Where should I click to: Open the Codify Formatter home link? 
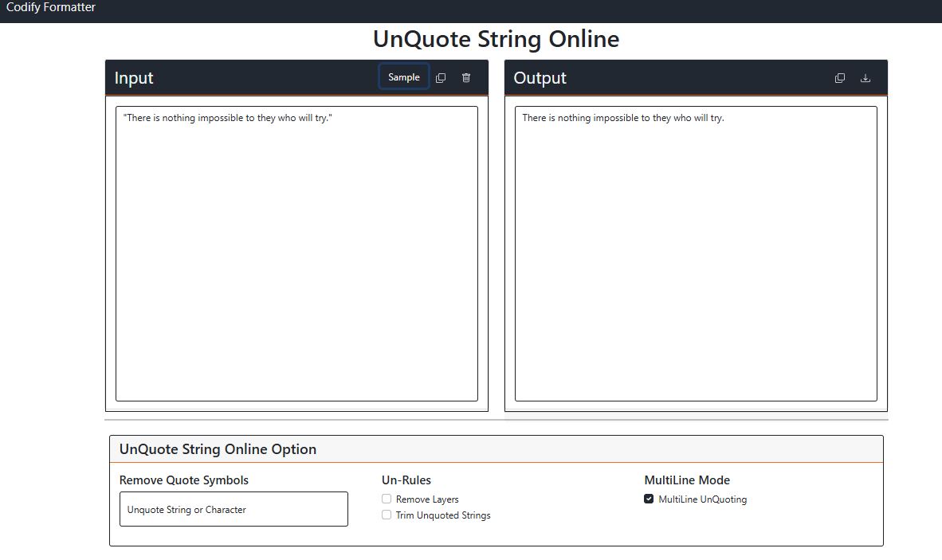(50, 7)
